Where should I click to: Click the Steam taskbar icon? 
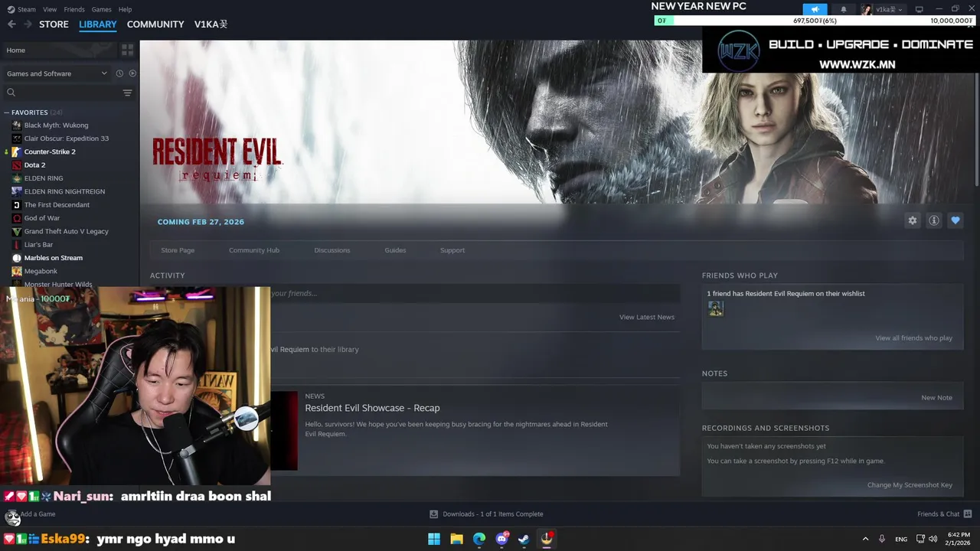click(524, 539)
